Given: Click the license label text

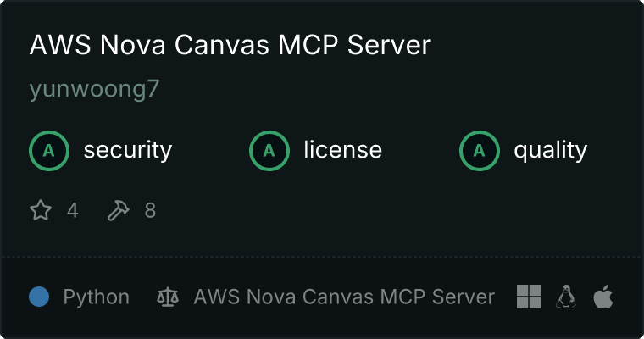Looking at the screenshot, I should (x=343, y=149).
